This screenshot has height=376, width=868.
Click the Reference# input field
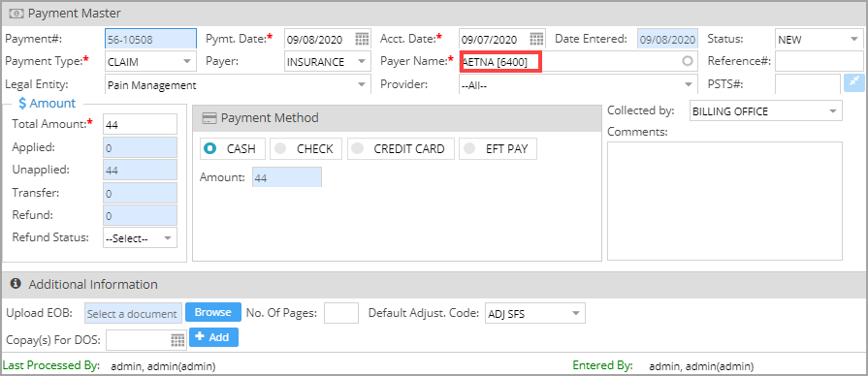[820, 61]
